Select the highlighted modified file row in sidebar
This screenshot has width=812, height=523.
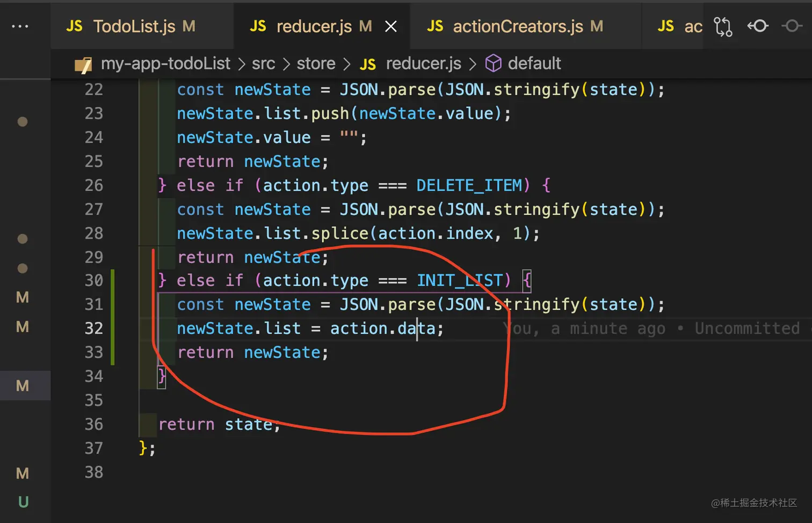(25, 386)
